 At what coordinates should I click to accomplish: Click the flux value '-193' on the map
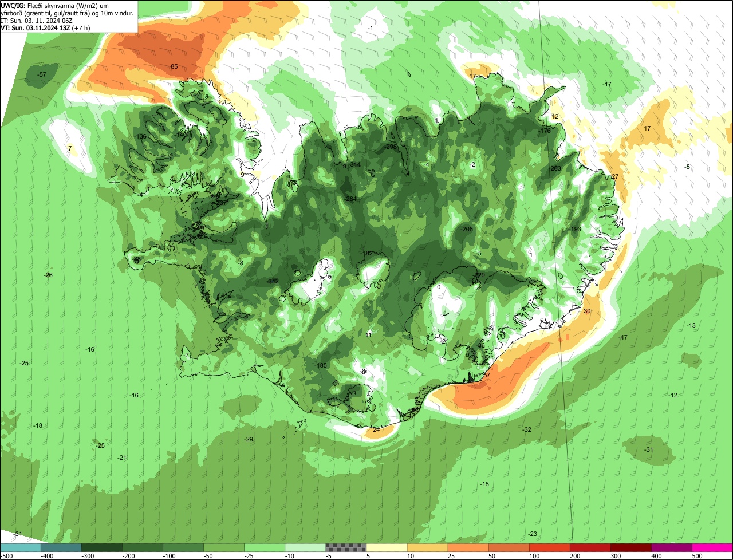coord(575,230)
